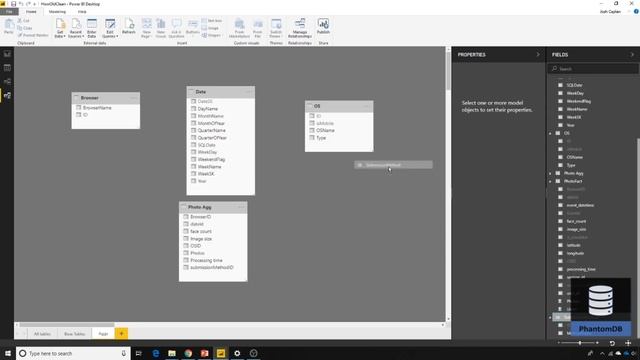Image resolution: width=640 pixels, height=360 pixels.
Task: Collapse the OS table in Fields
Action: point(550,133)
